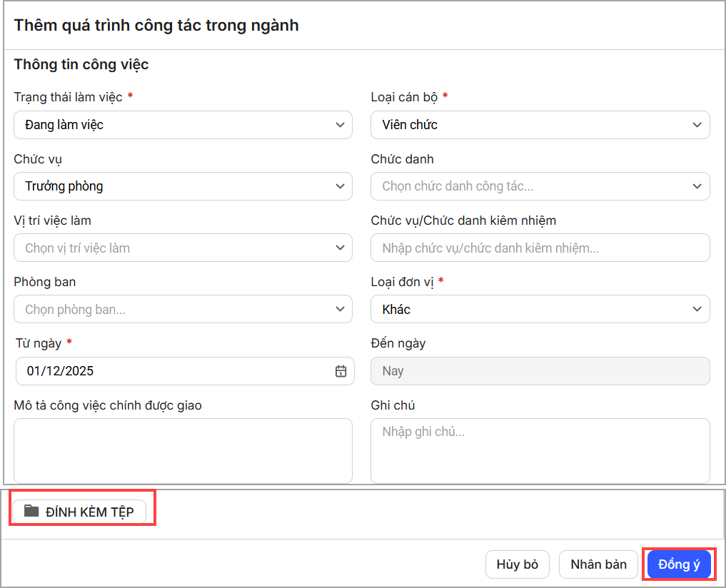This screenshot has width=726, height=588.
Task: Focus the Ghi chú text area
Action: [540, 450]
